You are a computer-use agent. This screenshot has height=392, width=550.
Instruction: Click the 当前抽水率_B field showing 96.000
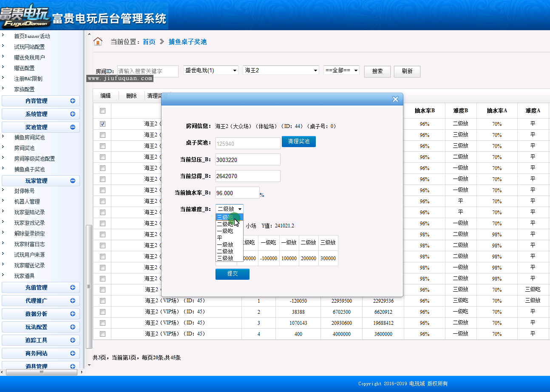237,193
